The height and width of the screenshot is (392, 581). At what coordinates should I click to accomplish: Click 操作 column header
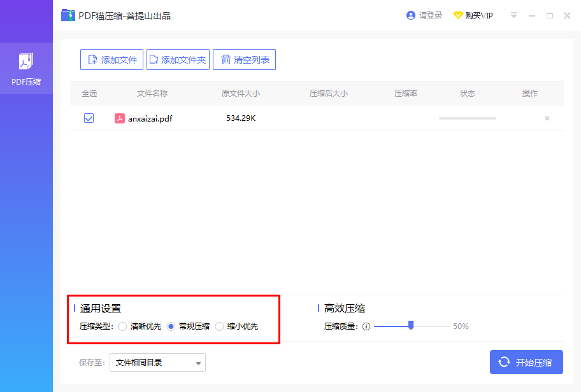530,94
